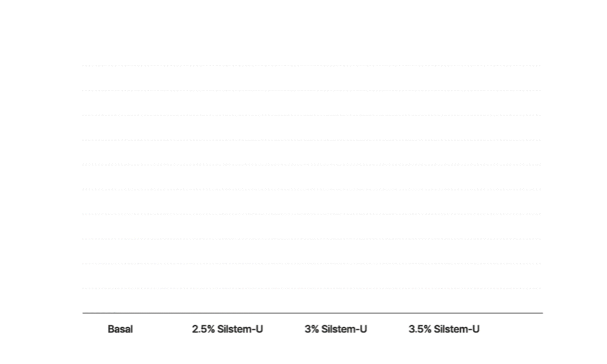Select the sixth dotted gridline from top
The width and height of the screenshot is (607, 364).
(x=313, y=189)
